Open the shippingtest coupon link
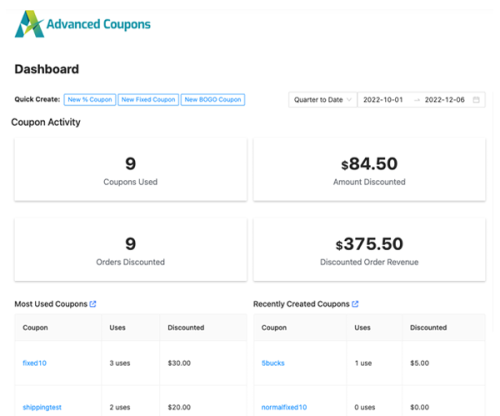500x416 pixels. (x=42, y=407)
